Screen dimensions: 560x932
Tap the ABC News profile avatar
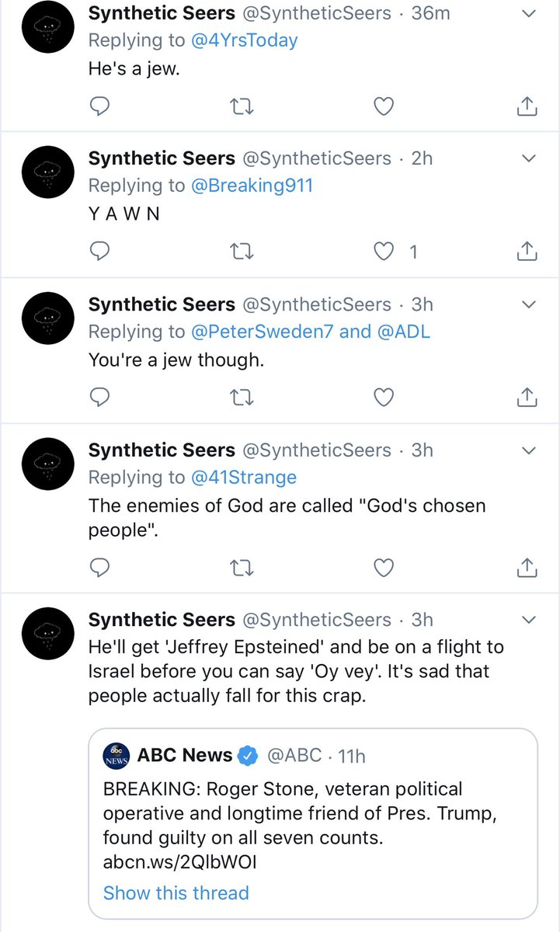[116, 756]
